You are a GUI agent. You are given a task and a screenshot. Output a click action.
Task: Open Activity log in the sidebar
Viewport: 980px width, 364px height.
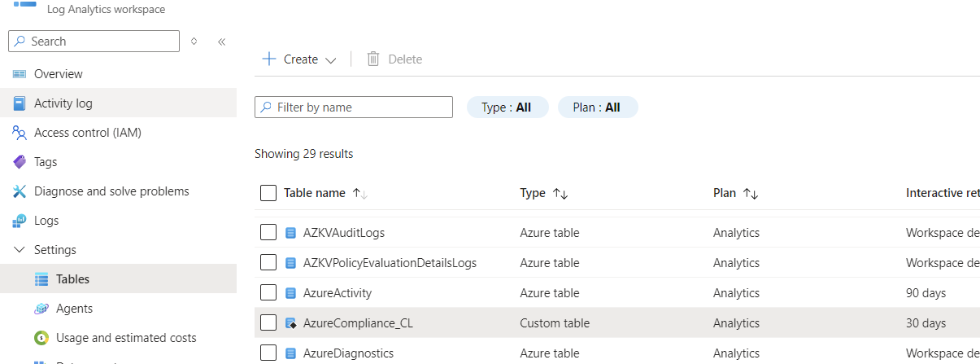tap(63, 103)
